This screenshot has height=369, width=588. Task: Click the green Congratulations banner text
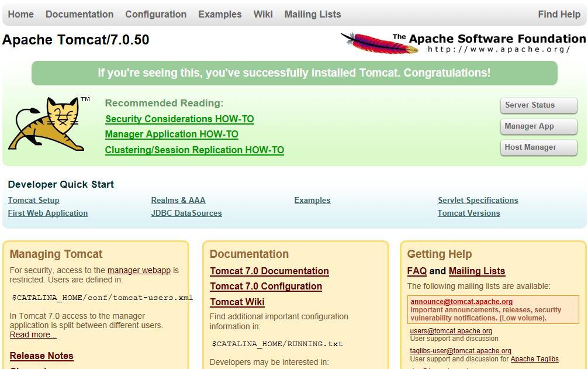(294, 73)
